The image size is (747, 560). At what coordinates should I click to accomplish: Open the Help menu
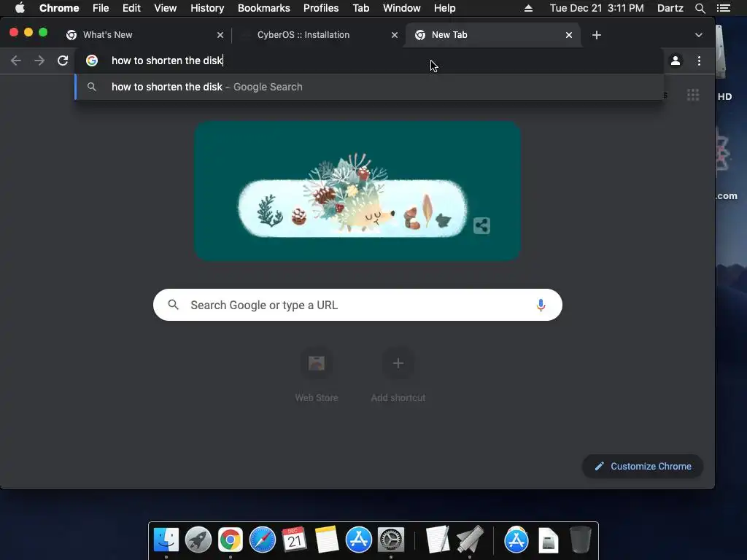(x=444, y=8)
